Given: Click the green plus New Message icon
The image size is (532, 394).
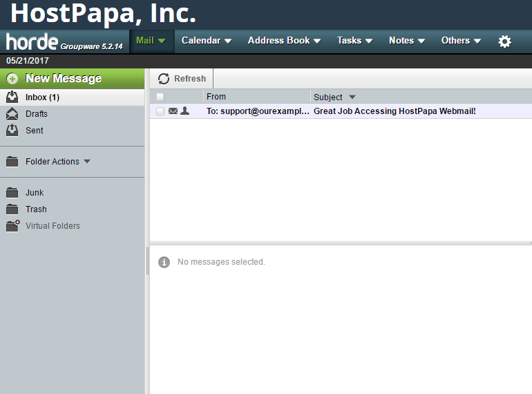Looking at the screenshot, I should [12, 79].
